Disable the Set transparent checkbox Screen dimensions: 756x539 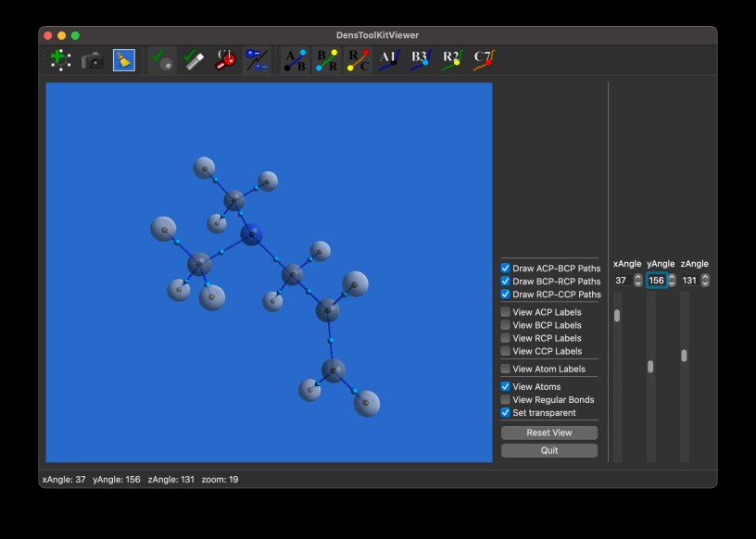click(506, 413)
